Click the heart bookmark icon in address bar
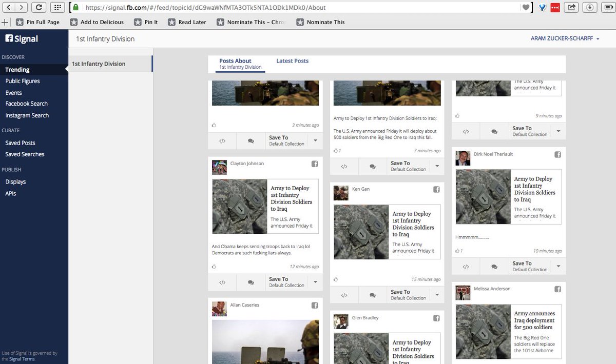This screenshot has height=364, width=616. click(526, 8)
